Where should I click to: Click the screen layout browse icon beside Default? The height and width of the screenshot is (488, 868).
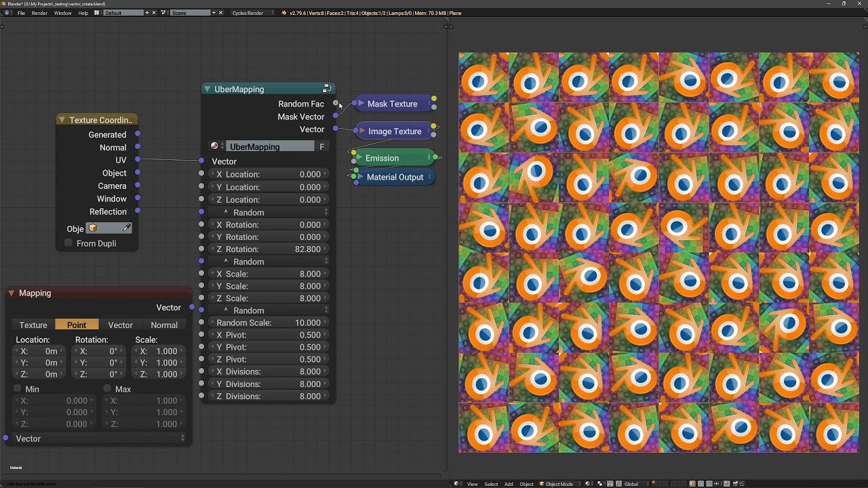tap(99, 13)
